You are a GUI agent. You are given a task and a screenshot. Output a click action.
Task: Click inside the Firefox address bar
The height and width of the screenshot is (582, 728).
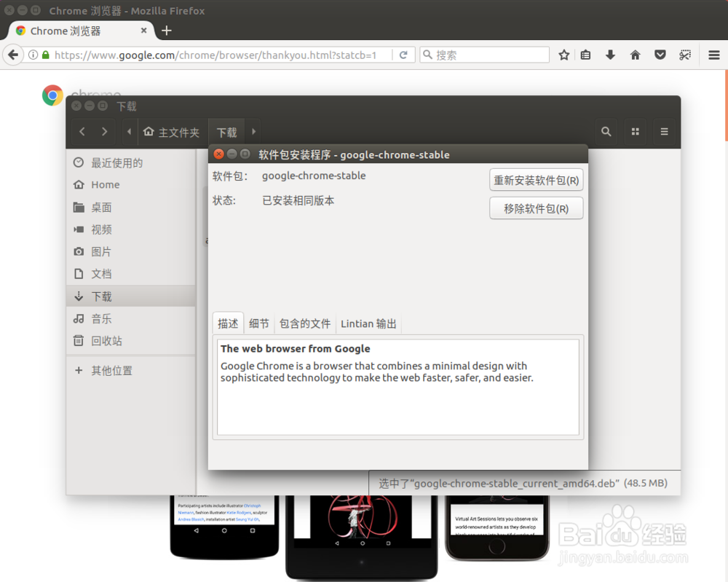click(218, 54)
